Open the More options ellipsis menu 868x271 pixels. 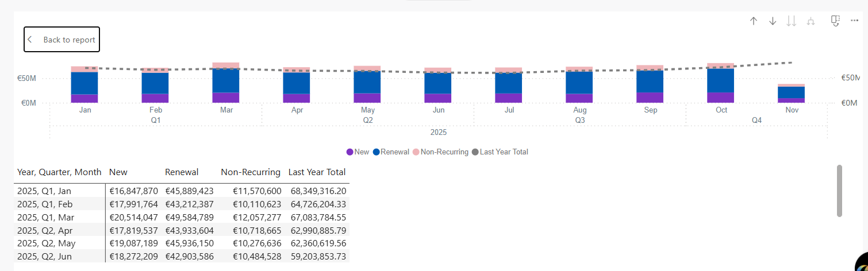pyautogui.click(x=854, y=21)
